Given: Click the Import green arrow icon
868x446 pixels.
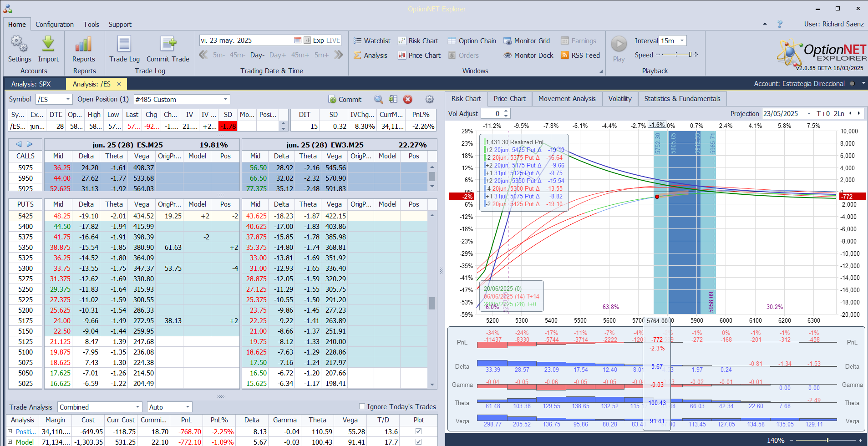Looking at the screenshot, I should 48,44.
